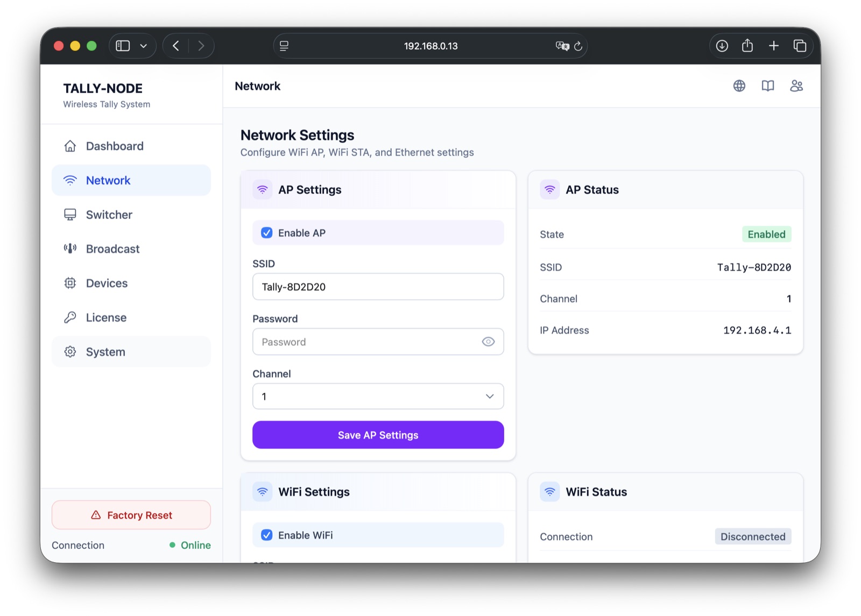The height and width of the screenshot is (616, 861).
Task: Click AP Status SSID value Tally-8D2D20
Action: click(x=754, y=267)
